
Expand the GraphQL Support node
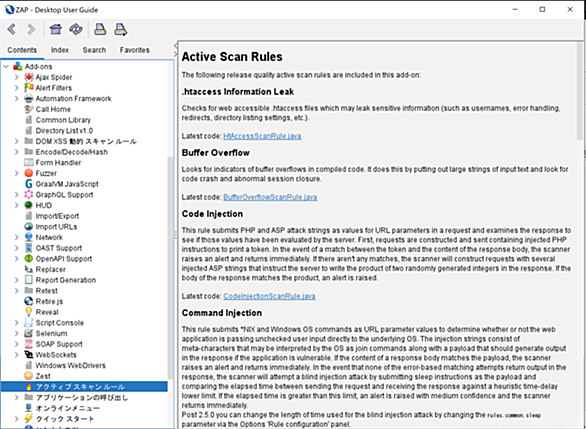click(x=16, y=195)
